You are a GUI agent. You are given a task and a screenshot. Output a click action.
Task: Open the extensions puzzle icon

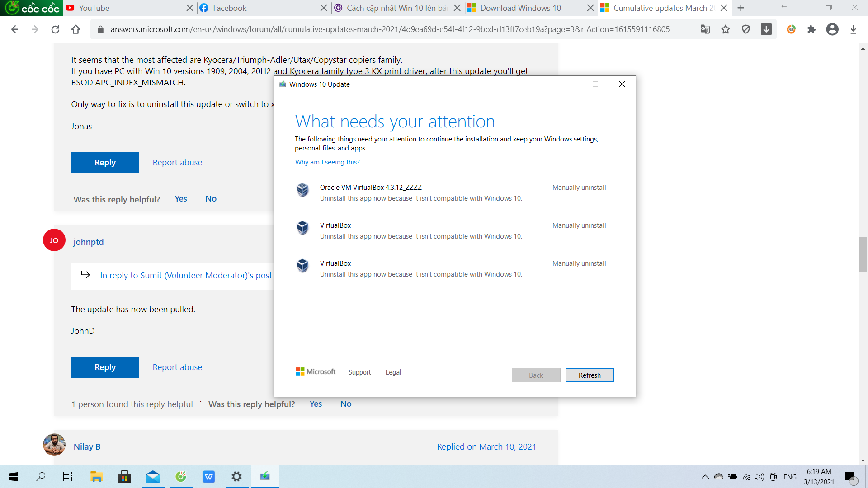click(811, 29)
